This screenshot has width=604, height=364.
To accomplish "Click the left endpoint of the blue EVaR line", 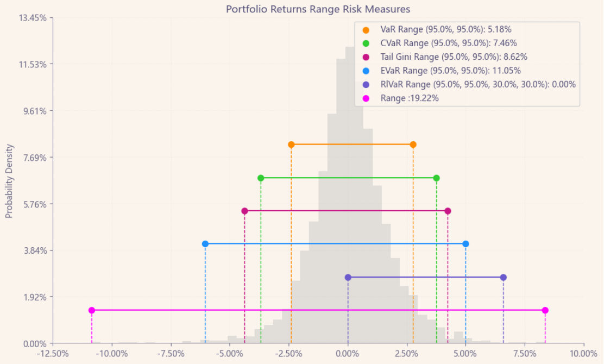I will pyautogui.click(x=205, y=244).
